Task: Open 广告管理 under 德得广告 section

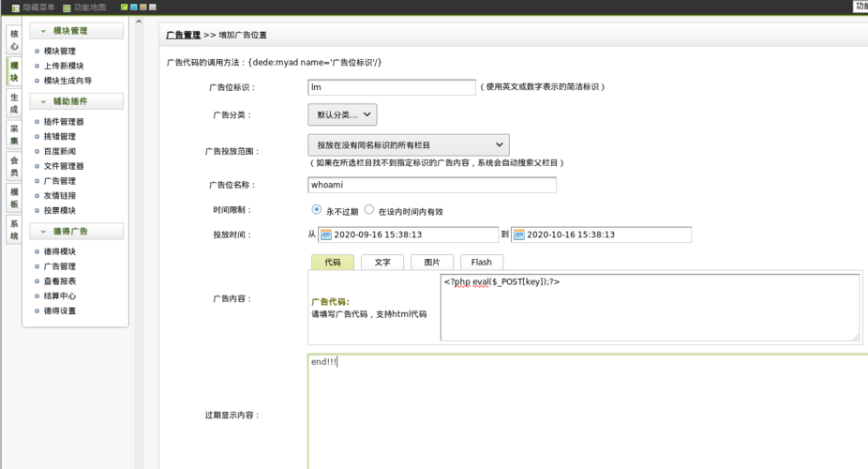Action: pos(60,267)
